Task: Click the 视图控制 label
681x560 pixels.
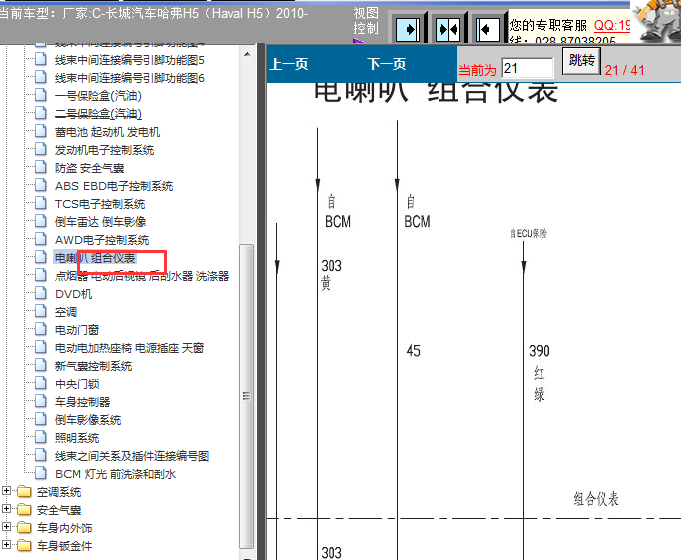Action: tap(366, 21)
